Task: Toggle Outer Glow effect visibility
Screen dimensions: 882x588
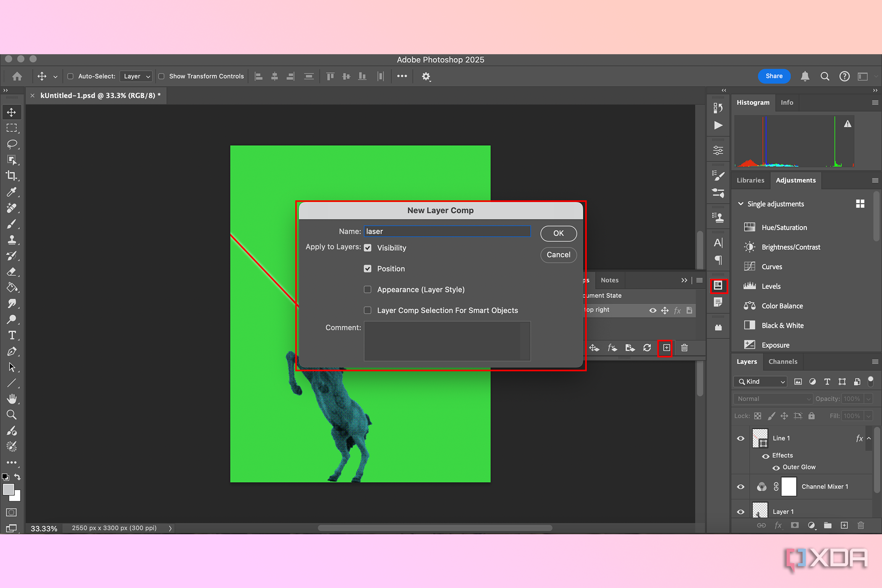Action: pyautogui.click(x=776, y=467)
